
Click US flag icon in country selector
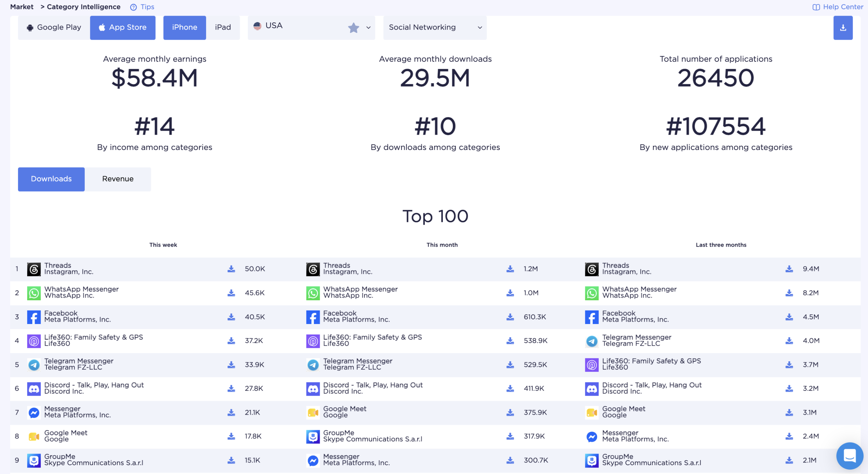click(257, 26)
